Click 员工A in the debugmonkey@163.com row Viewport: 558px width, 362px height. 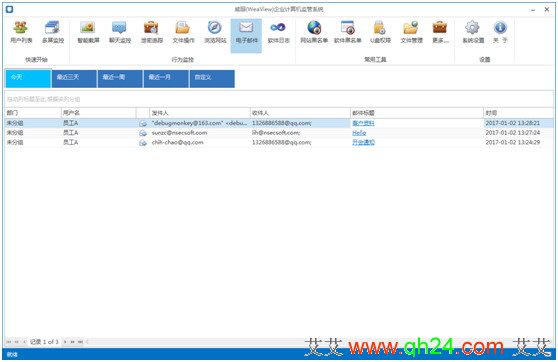[70, 123]
